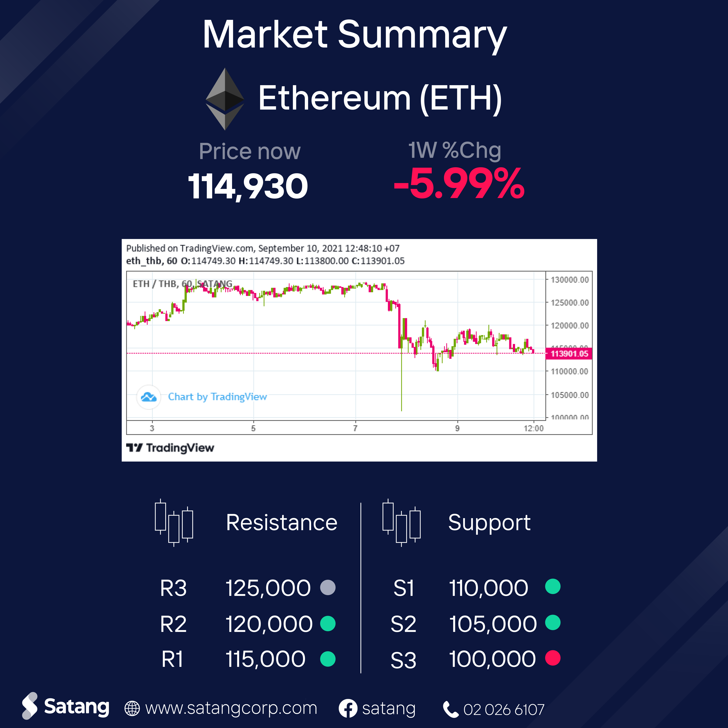Click the globe website icon
The image size is (728, 728).
pyautogui.click(x=132, y=708)
